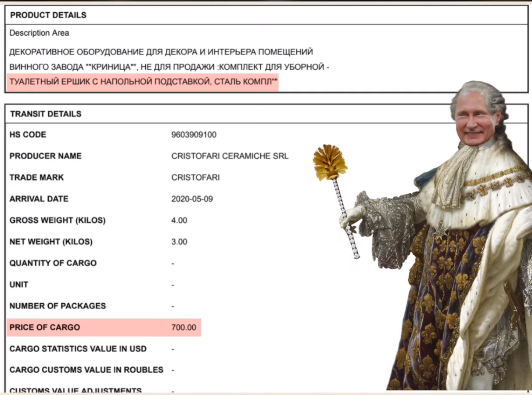532x395 pixels.
Task: Click the "NUMBER OF PACKAGES" label
Action: pyautogui.click(x=58, y=306)
